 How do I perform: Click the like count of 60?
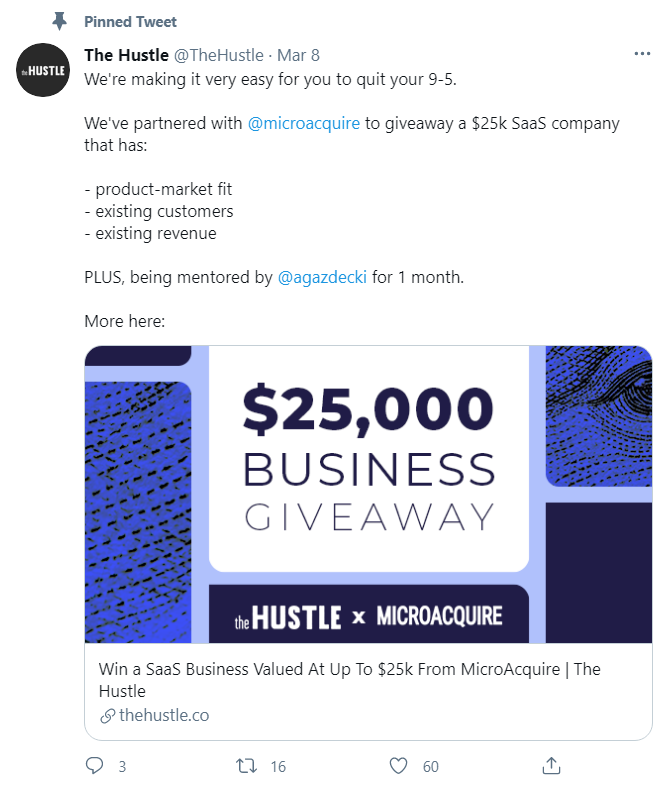tap(431, 767)
